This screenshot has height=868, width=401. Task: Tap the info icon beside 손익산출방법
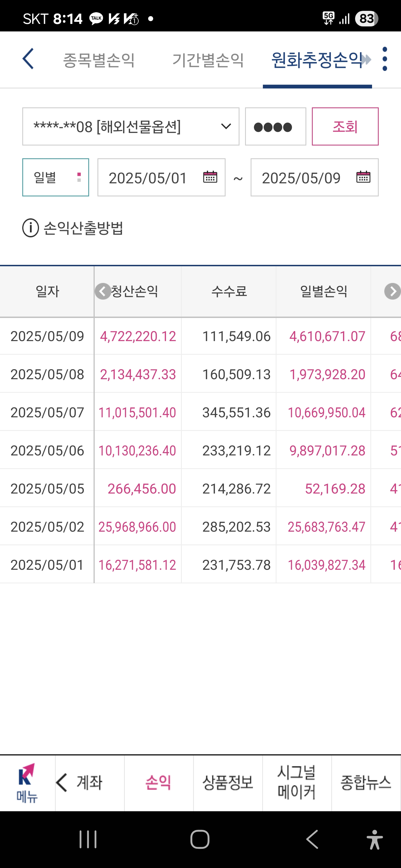point(31,228)
